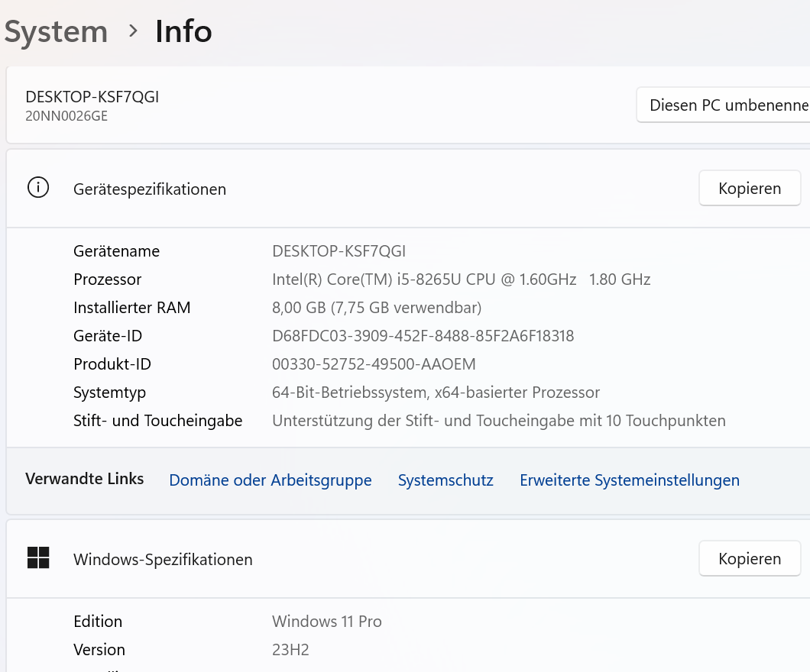Copy Windows specifications with Kopieren button
The image size is (810, 672).
(x=750, y=558)
